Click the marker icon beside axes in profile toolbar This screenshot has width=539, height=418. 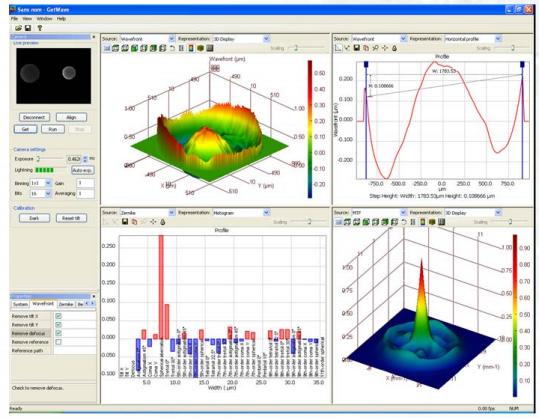[x=347, y=48]
